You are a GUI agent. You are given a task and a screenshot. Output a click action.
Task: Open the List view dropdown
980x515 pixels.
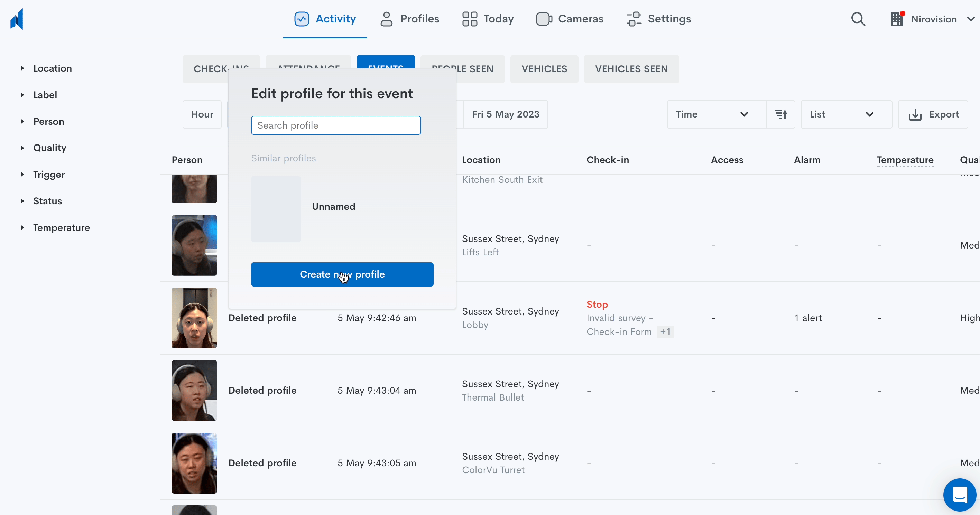tap(846, 114)
